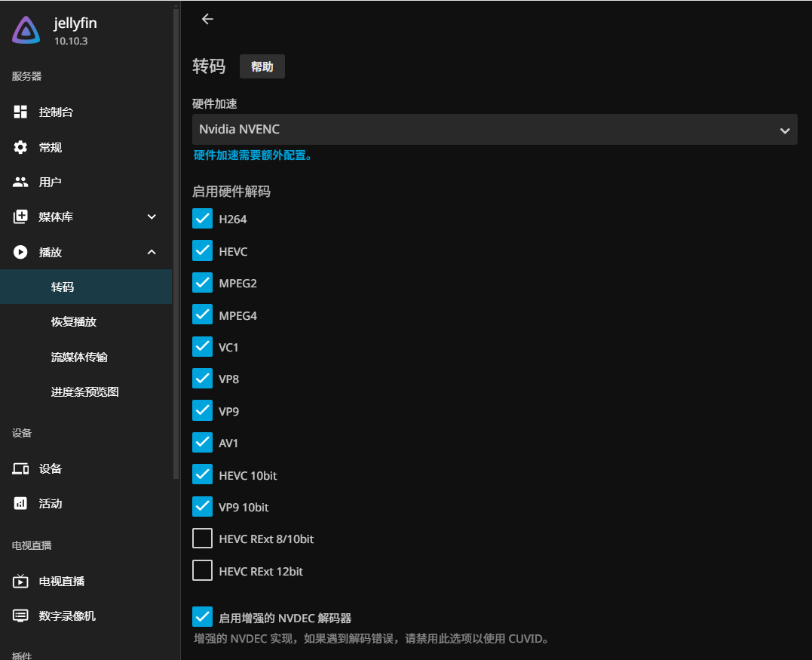Click the people icon beside 用户

(x=20, y=182)
